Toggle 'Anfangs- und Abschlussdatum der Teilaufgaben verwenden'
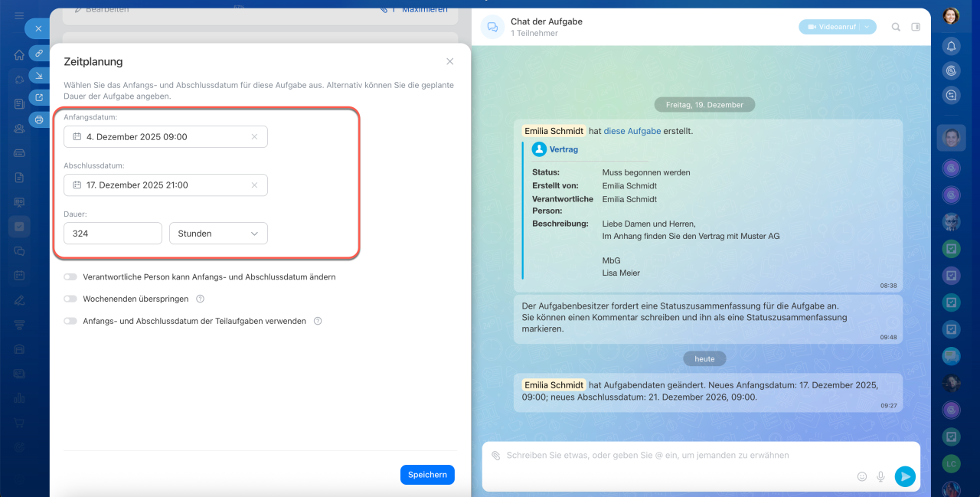This screenshot has width=980, height=497. [70, 321]
